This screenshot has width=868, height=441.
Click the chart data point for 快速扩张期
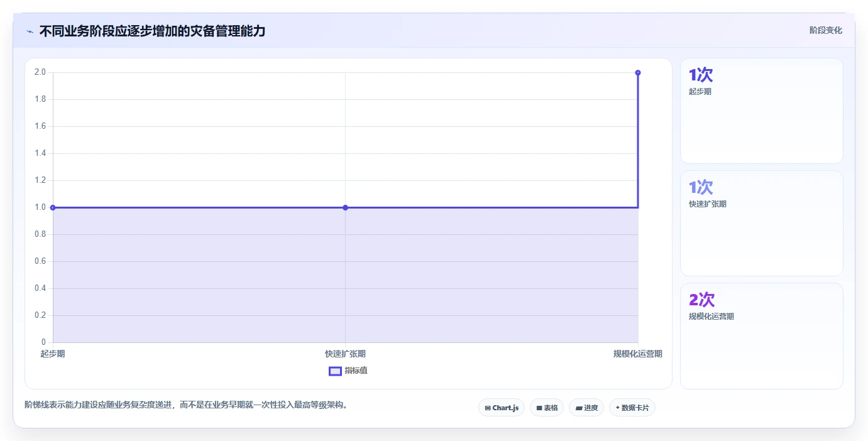coord(345,207)
